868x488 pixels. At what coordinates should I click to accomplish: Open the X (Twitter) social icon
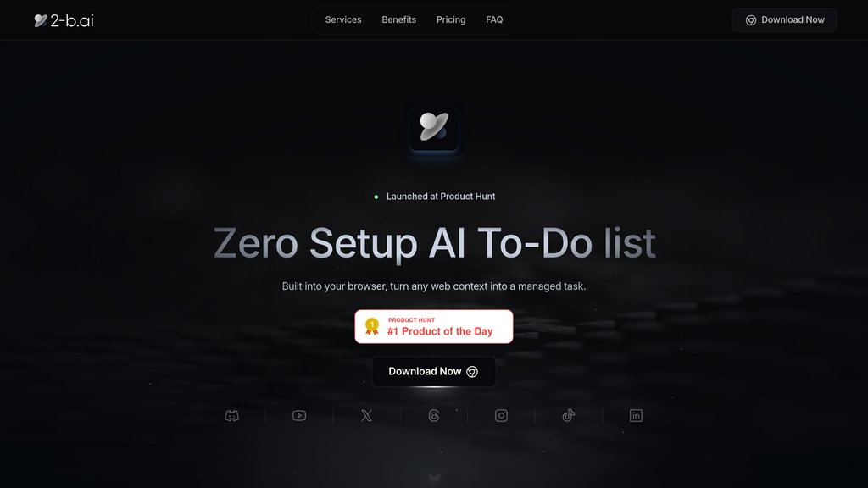[366, 415]
